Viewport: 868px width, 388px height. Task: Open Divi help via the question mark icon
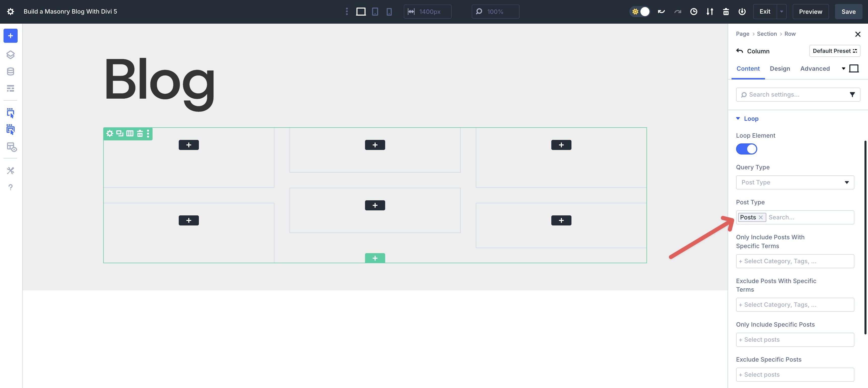[x=10, y=187]
